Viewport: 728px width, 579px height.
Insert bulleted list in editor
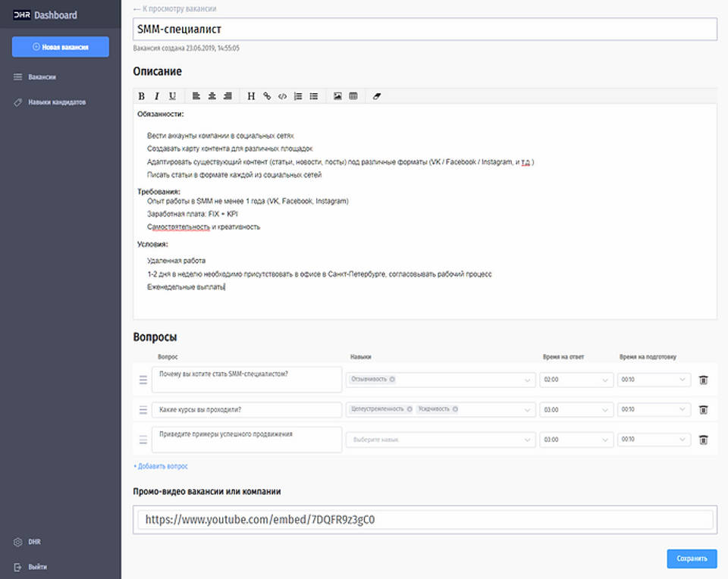(314, 96)
